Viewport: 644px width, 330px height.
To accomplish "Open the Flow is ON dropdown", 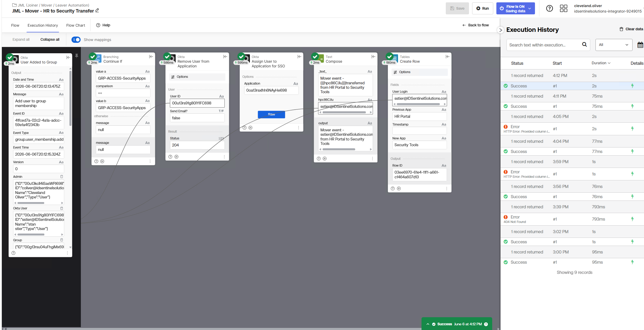I will [x=529, y=8].
